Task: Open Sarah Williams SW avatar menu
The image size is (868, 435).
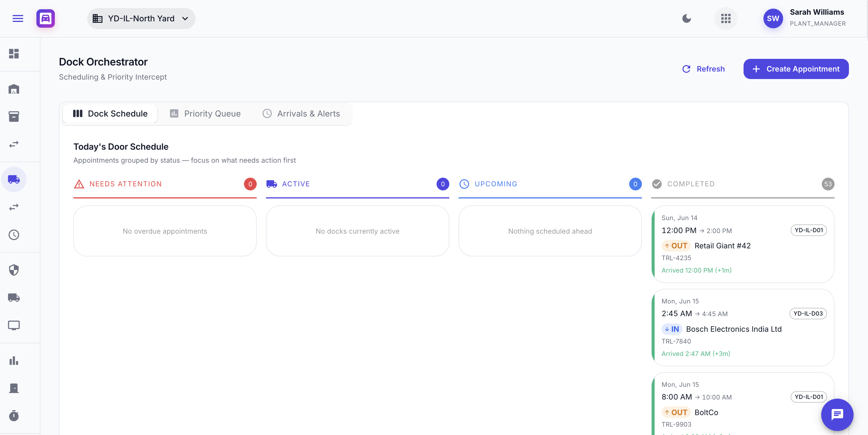Action: [x=773, y=18]
